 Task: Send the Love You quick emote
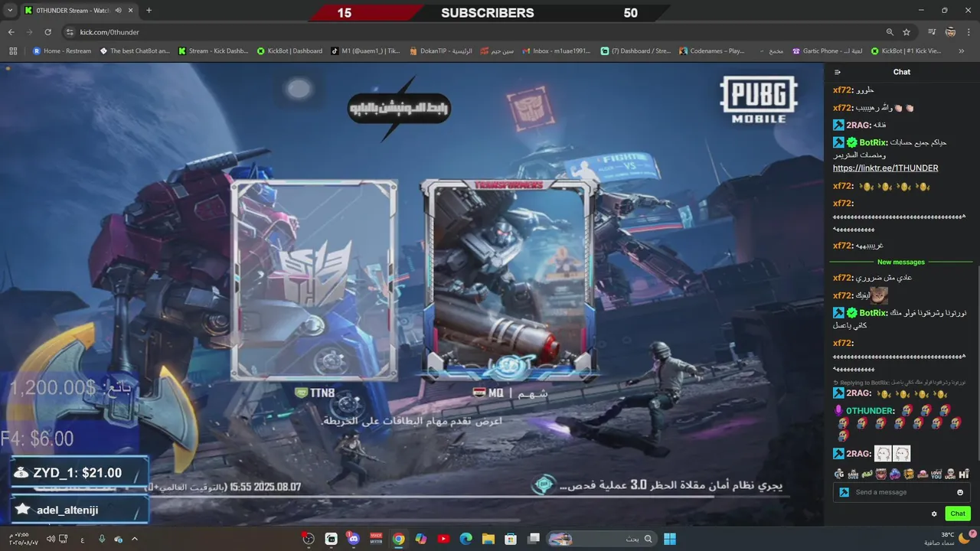tap(936, 474)
